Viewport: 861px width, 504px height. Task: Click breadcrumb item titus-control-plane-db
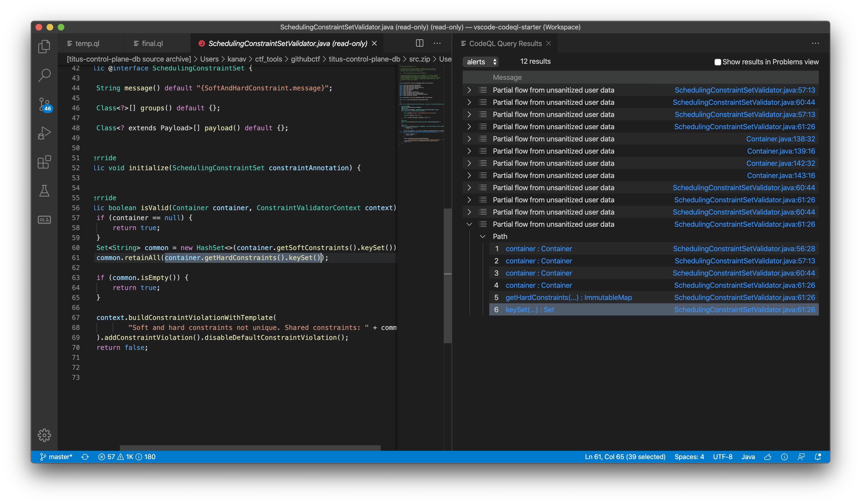(x=364, y=59)
